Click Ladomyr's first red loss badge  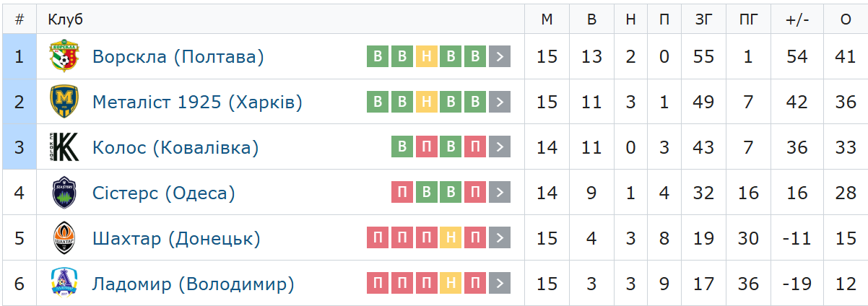click(378, 284)
